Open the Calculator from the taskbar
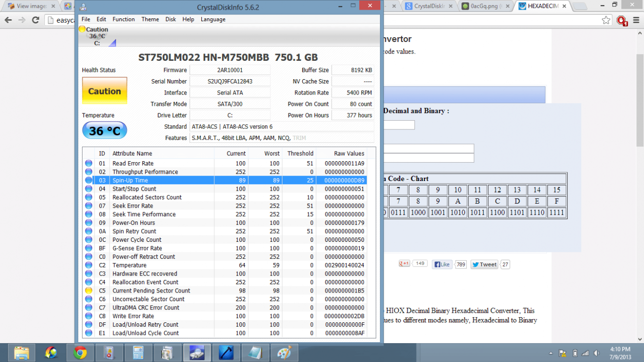 [139, 353]
